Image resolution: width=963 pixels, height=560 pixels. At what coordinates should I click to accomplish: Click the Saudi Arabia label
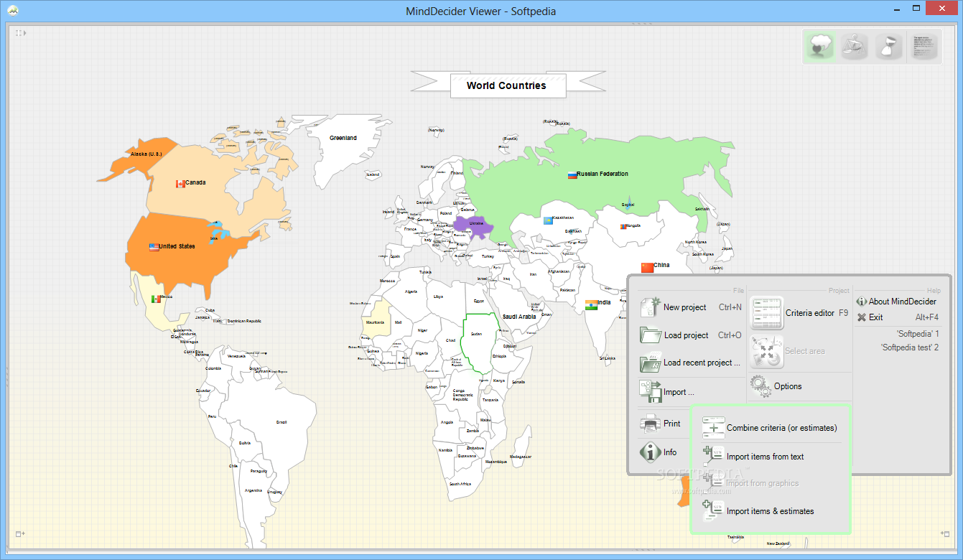[519, 317]
